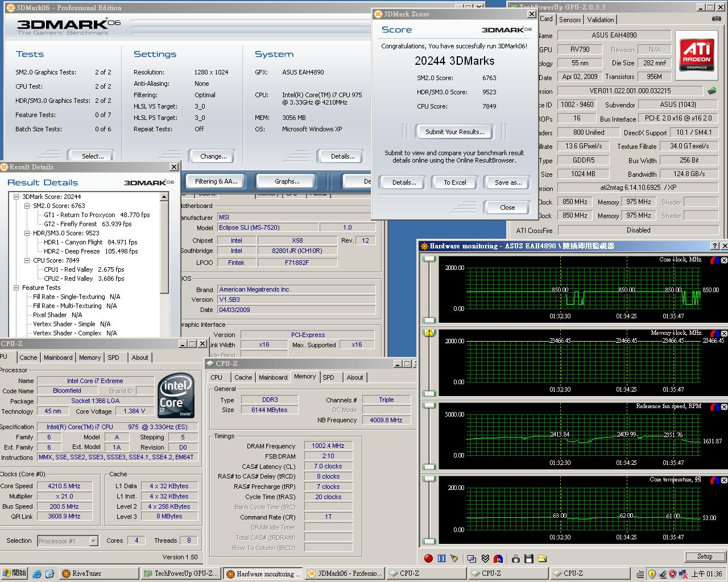The image size is (728, 582).
Task: Open Graphs... in 3DMark06 window
Action: (287, 181)
